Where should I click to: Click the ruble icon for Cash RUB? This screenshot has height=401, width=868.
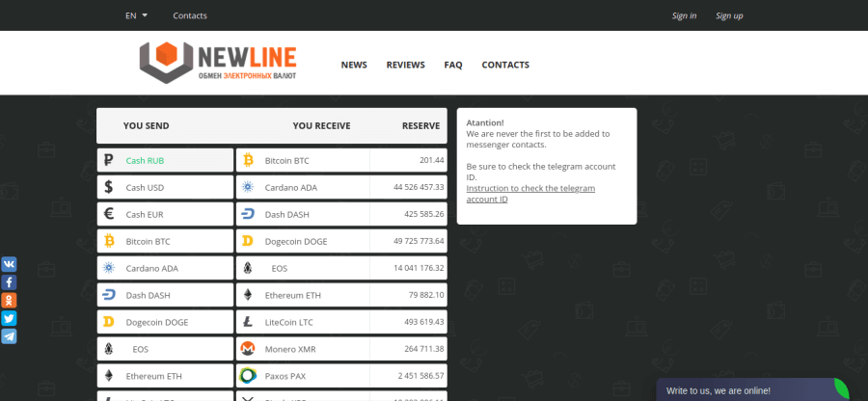click(x=108, y=160)
